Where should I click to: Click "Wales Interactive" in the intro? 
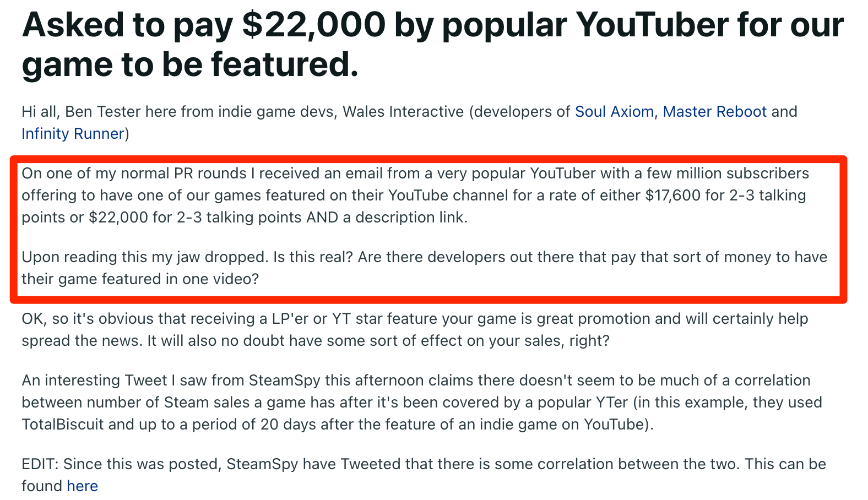(x=403, y=112)
